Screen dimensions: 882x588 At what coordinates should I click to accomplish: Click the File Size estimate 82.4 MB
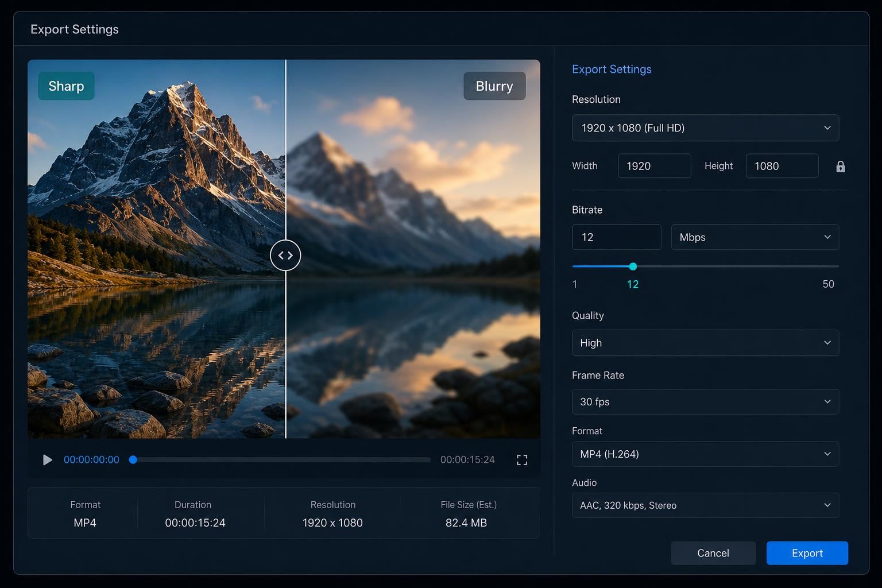[x=466, y=523]
